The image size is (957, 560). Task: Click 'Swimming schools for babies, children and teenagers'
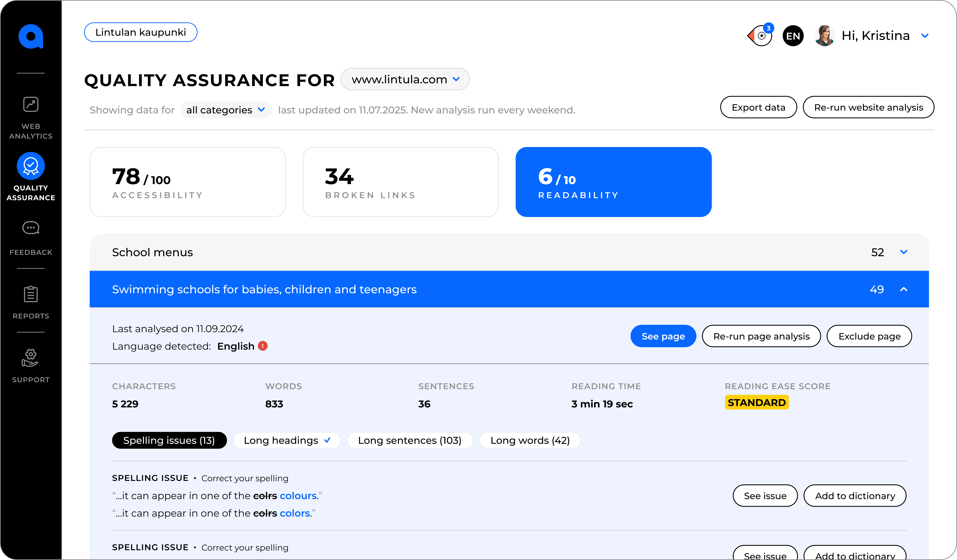point(264,289)
